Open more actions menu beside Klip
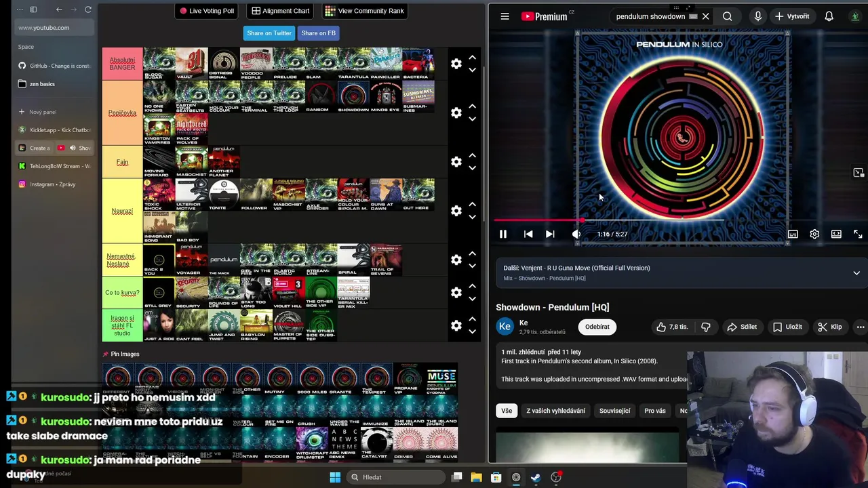This screenshot has height=488, width=868. (861, 327)
